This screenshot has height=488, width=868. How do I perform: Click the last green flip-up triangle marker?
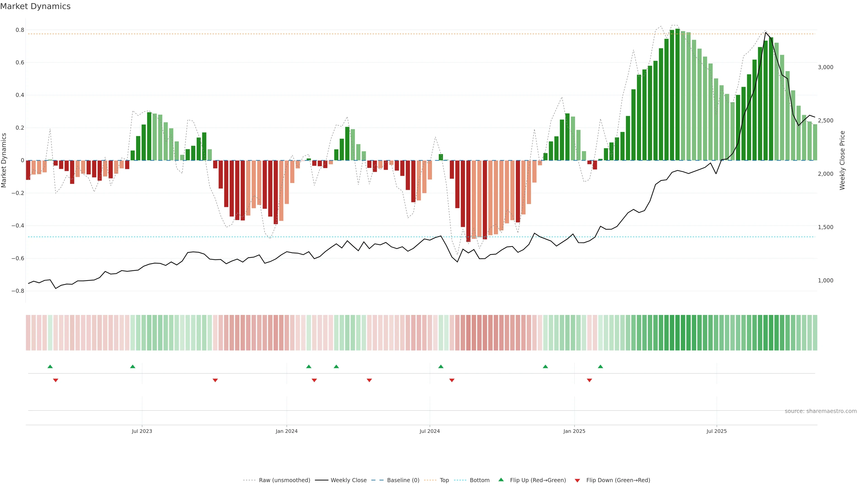[x=600, y=366]
